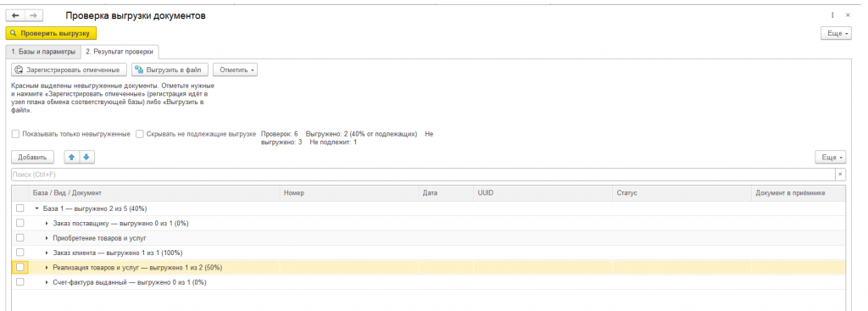The image size is (868, 311).
Task: Switch to Базы и параметры tab
Action: coord(42,52)
